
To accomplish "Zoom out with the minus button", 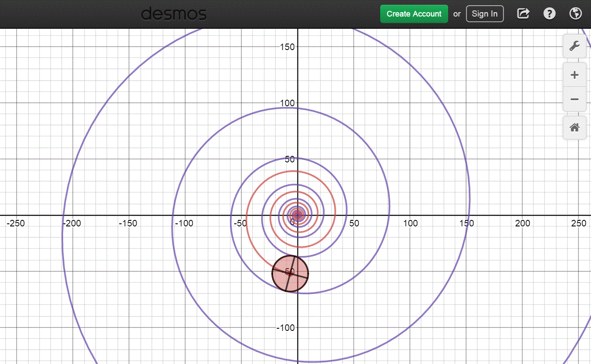I will 574,99.
